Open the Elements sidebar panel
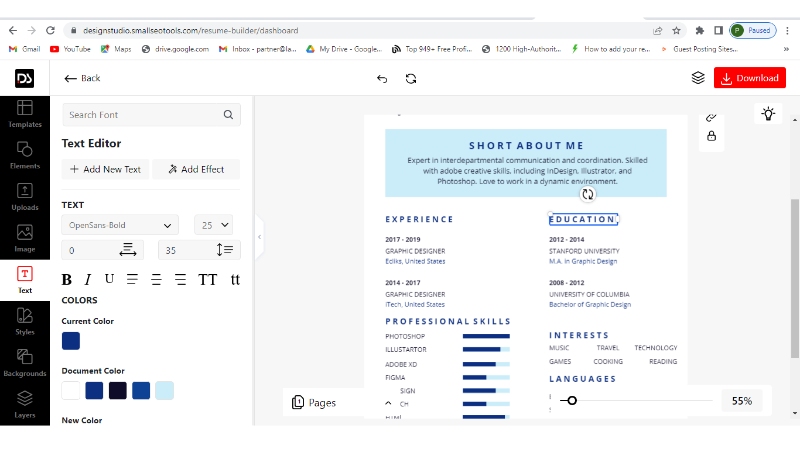 pos(25,155)
